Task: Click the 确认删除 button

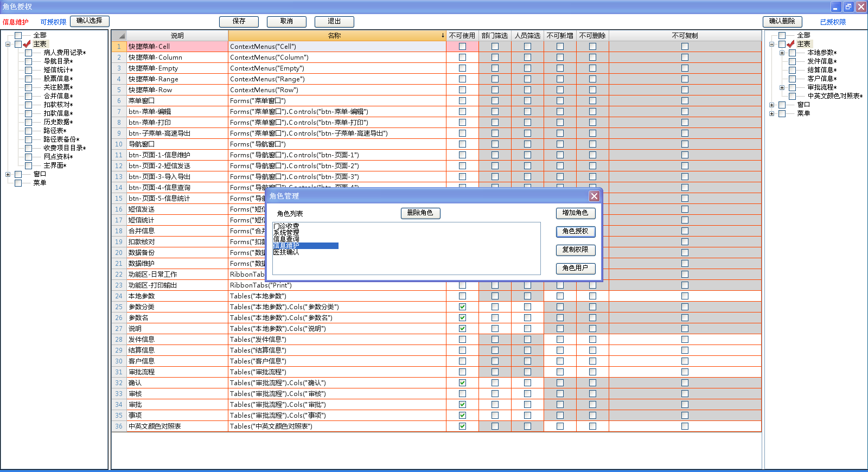Action: [782, 22]
